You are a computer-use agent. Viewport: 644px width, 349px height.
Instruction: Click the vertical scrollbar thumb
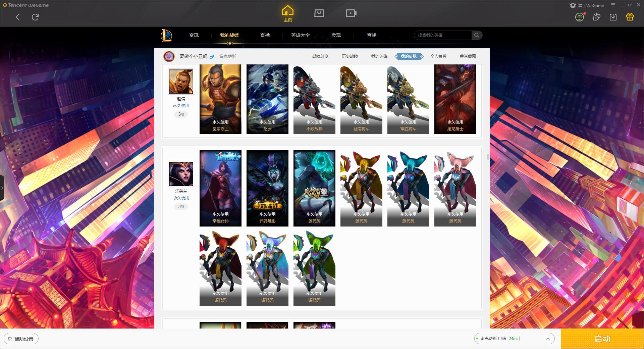[x=488, y=157]
